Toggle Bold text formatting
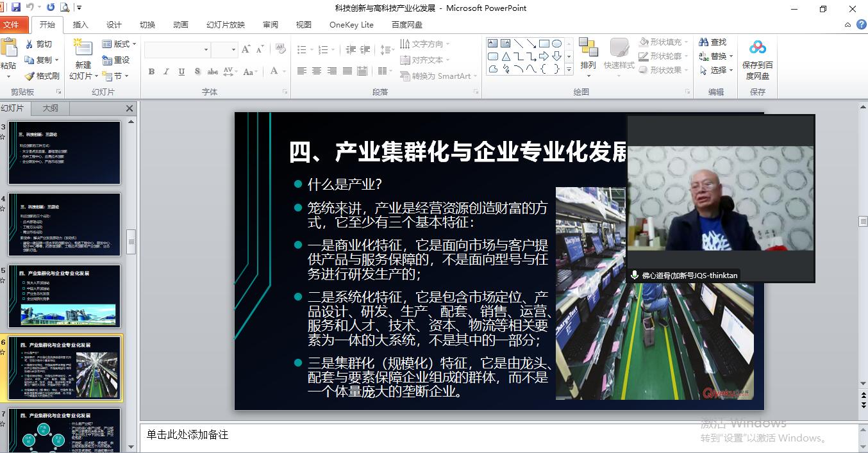868x453 pixels. (151, 72)
